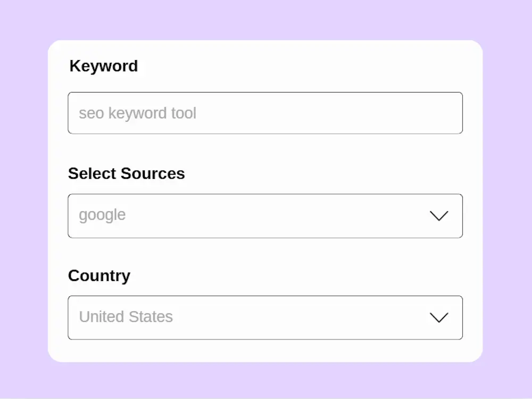
Task: Click the placeholder text seo keyword tool
Action: point(137,113)
